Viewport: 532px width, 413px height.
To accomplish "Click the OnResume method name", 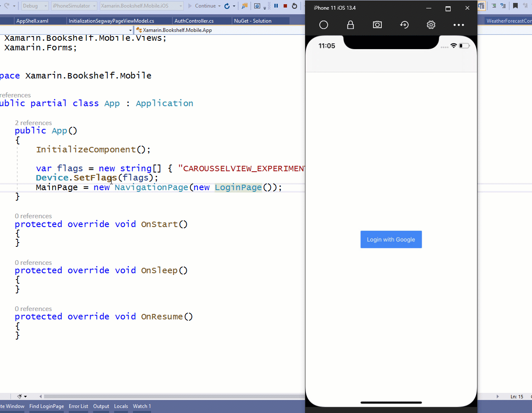I will coord(162,316).
